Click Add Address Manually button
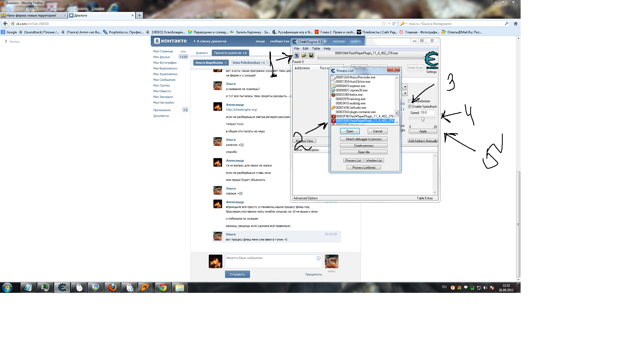 (423, 141)
